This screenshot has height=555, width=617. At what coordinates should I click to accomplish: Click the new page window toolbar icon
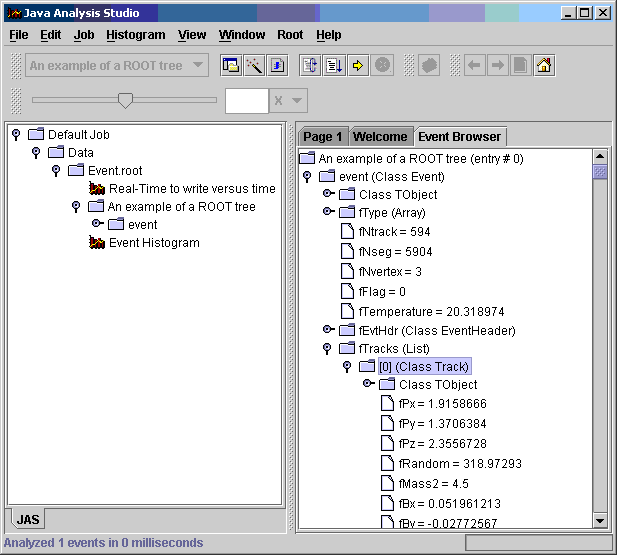[x=231, y=66]
